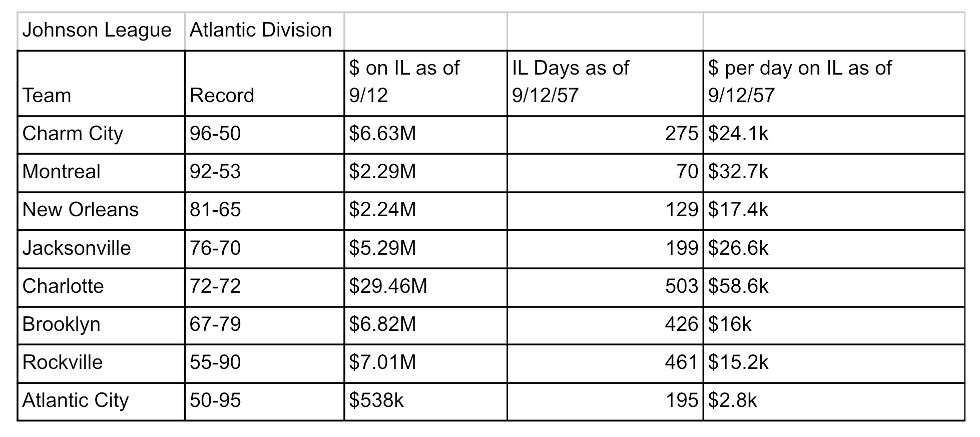This screenshot has width=980, height=437.
Task: Select the '$ on IL as of 9/12' header
Action: pyautogui.click(x=426, y=84)
